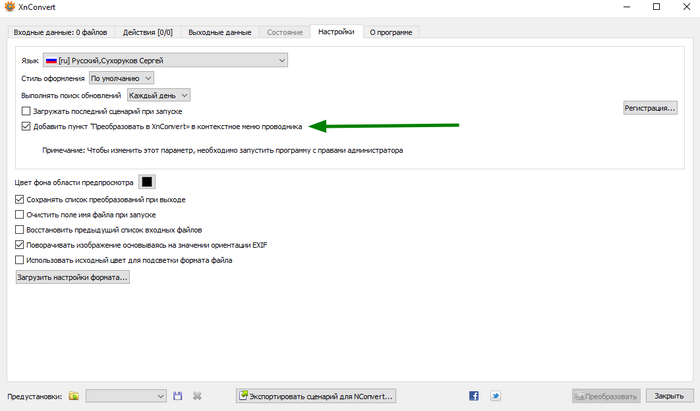Minimize the XnConvert window
The width and height of the screenshot is (700, 411).
pyautogui.click(x=627, y=7)
